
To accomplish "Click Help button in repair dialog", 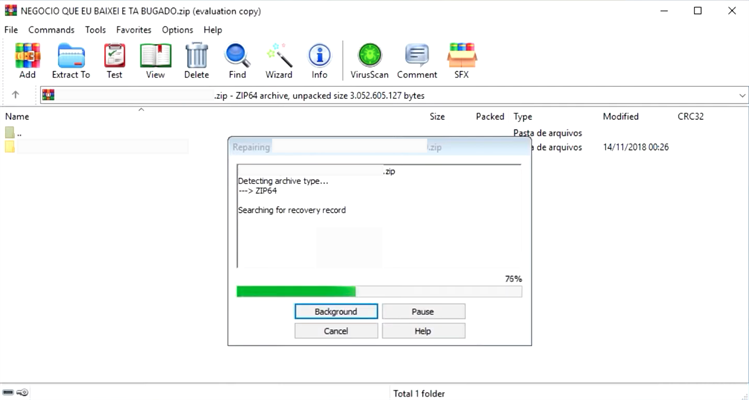I will [423, 331].
